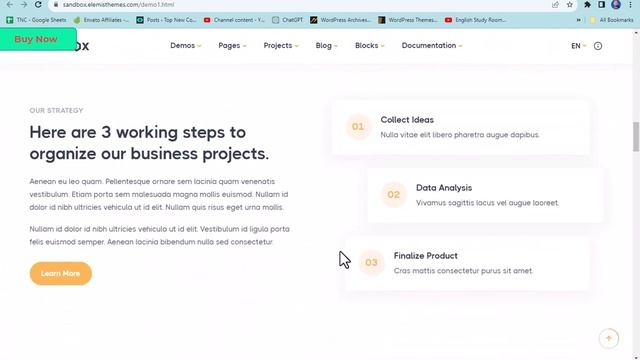Open the extensions puzzle icon

[x=587, y=5]
